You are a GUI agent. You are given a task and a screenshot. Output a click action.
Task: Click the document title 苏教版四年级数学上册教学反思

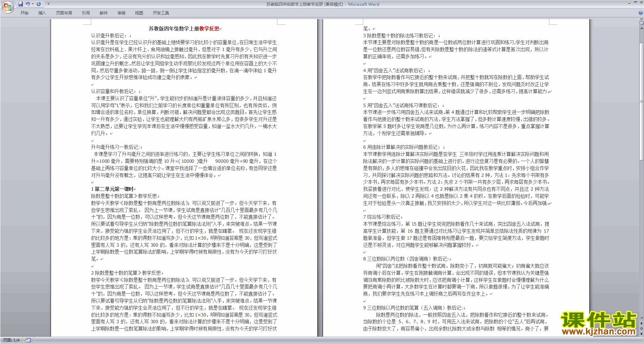click(184, 29)
